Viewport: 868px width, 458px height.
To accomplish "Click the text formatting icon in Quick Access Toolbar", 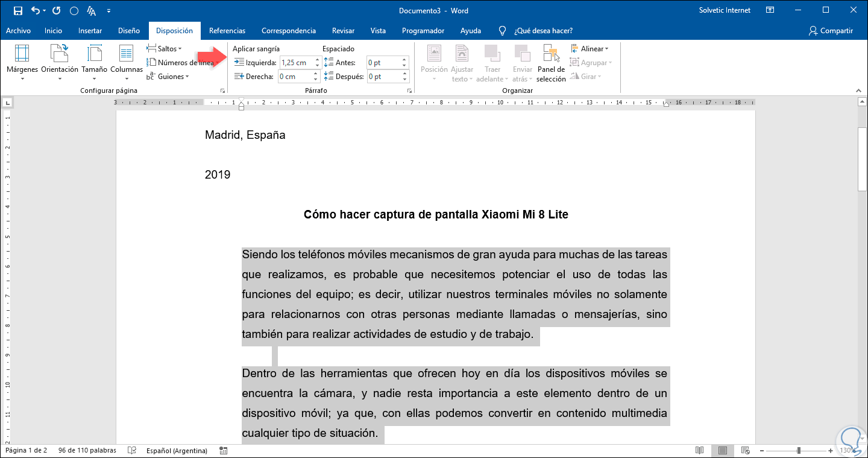I will (92, 11).
